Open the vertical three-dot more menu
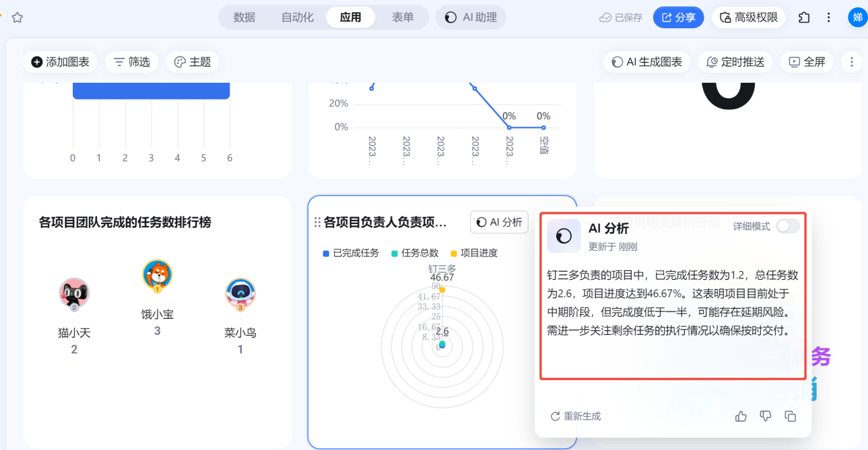The height and width of the screenshot is (450, 868). [x=852, y=62]
